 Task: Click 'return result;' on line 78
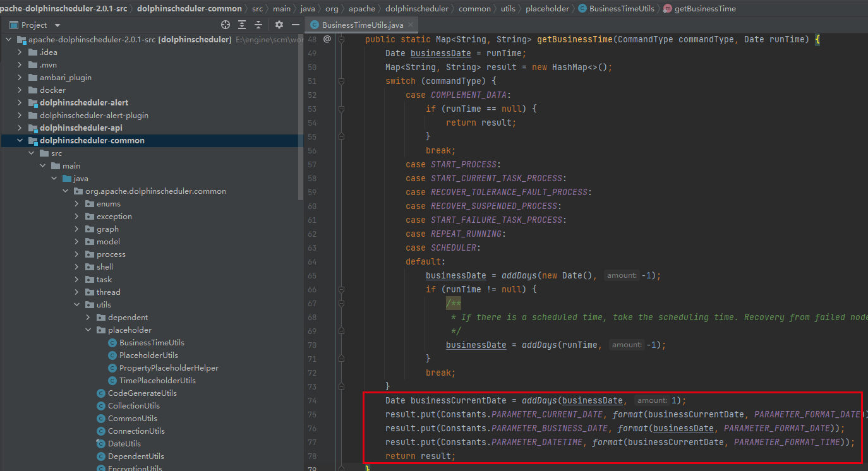tap(420, 456)
